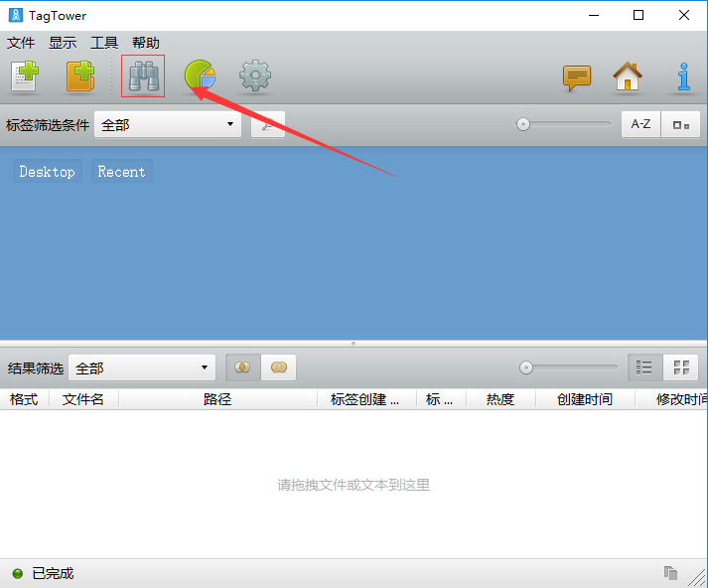Select the intersection result filter toggle
The image size is (708, 588).
pyautogui.click(x=243, y=367)
